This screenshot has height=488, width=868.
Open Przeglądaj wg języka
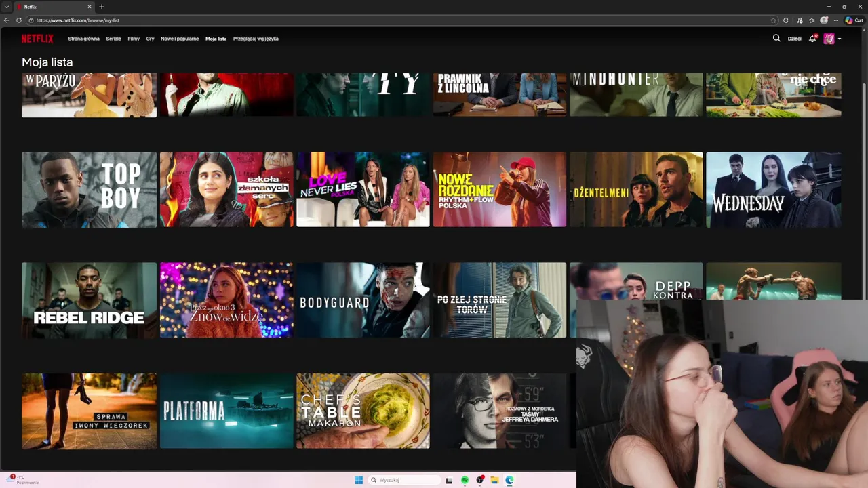tap(256, 39)
